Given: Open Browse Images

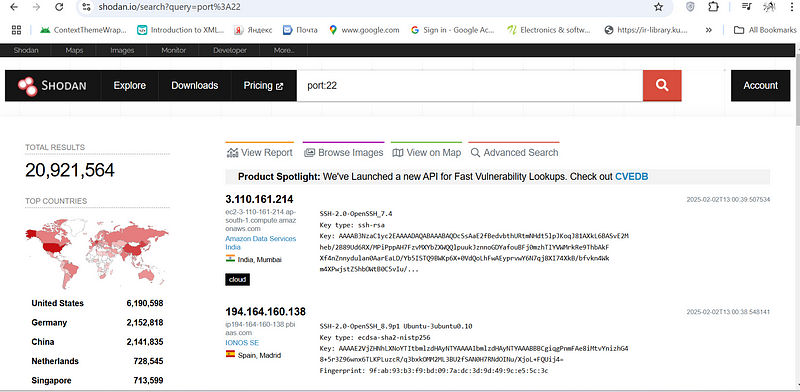Looking at the screenshot, I should click(x=343, y=152).
